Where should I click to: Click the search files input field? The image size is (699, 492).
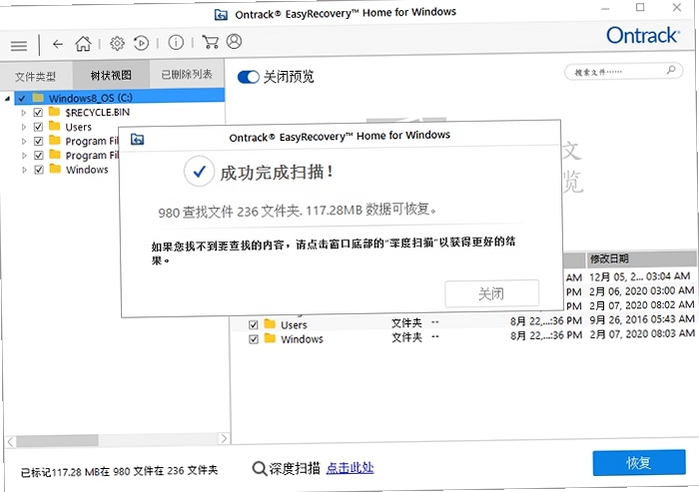[623, 71]
